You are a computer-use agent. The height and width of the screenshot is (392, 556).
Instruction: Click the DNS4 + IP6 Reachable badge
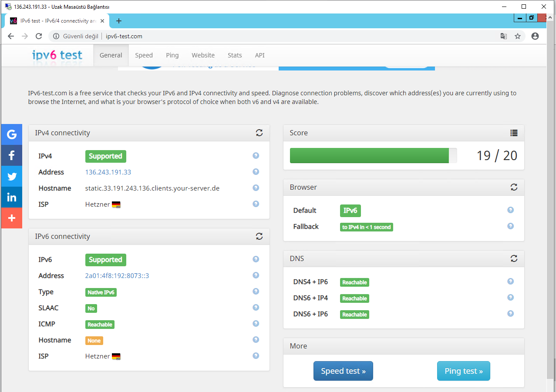click(354, 282)
